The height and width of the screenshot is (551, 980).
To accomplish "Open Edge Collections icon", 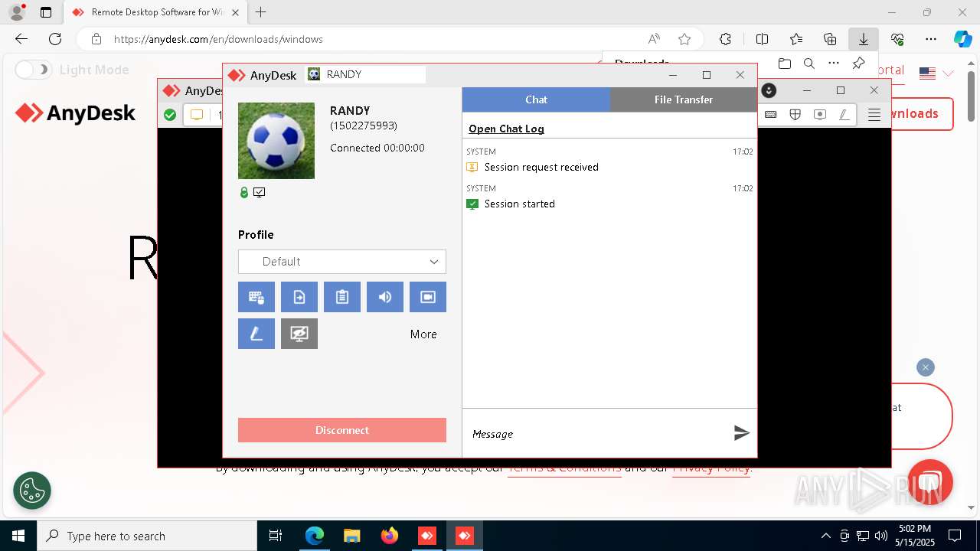I will point(830,39).
